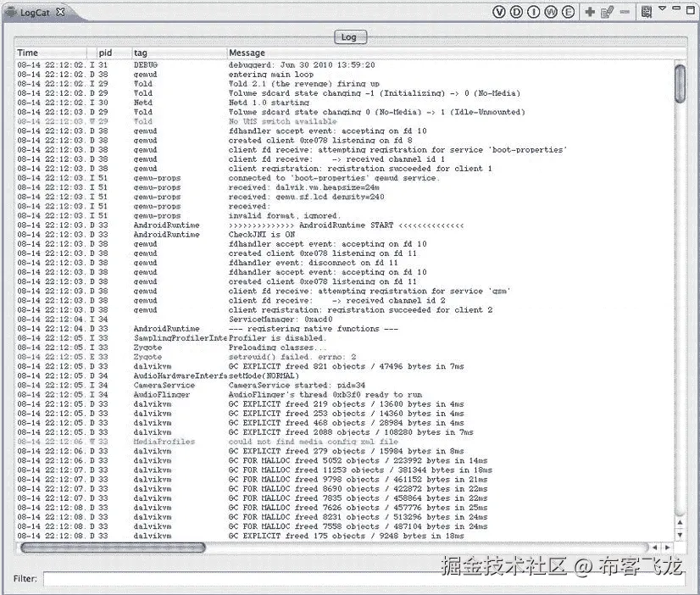The image size is (700, 595).
Task: Select the Debug (D) log level filter
Action: point(516,12)
